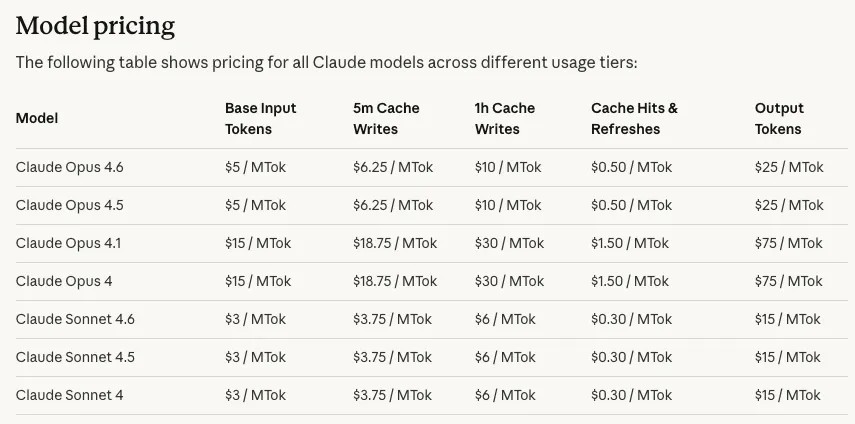The height and width of the screenshot is (424, 855).
Task: Select the Claude Opus 4.1 model name
Action: (69, 243)
